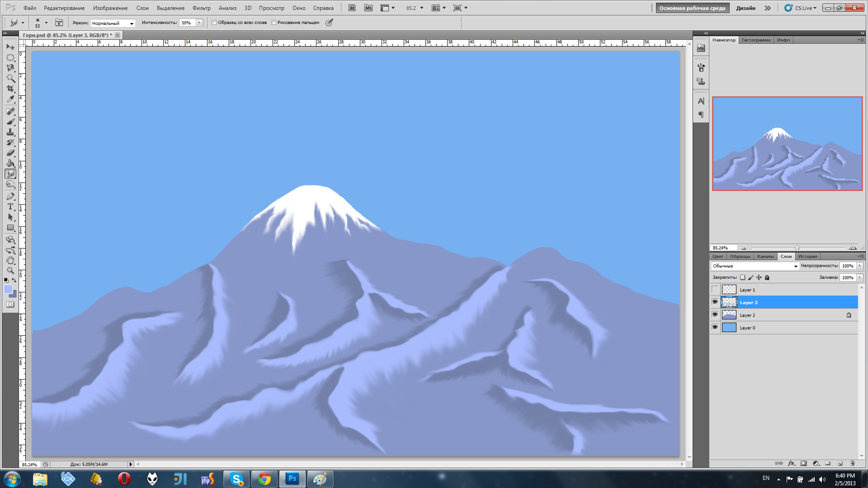Viewport: 868px width, 488px height.
Task: Toggle Quick Mask mode
Action: point(10,304)
